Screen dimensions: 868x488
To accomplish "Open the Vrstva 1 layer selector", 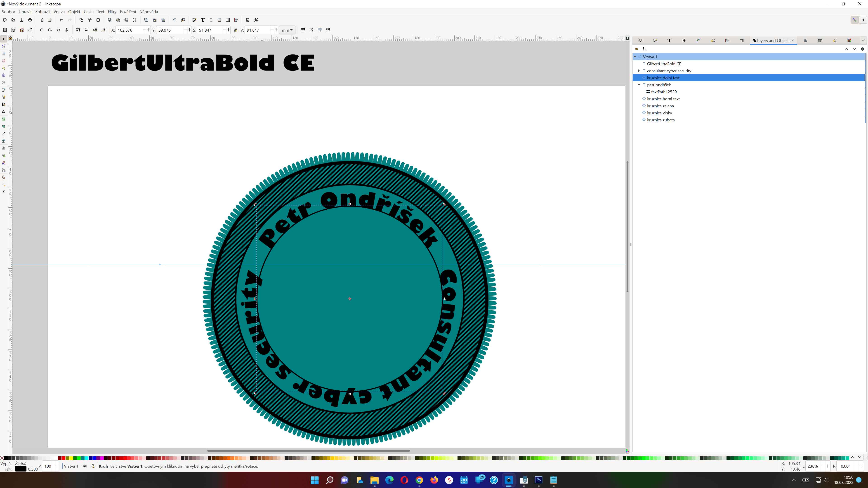I will 71,466.
